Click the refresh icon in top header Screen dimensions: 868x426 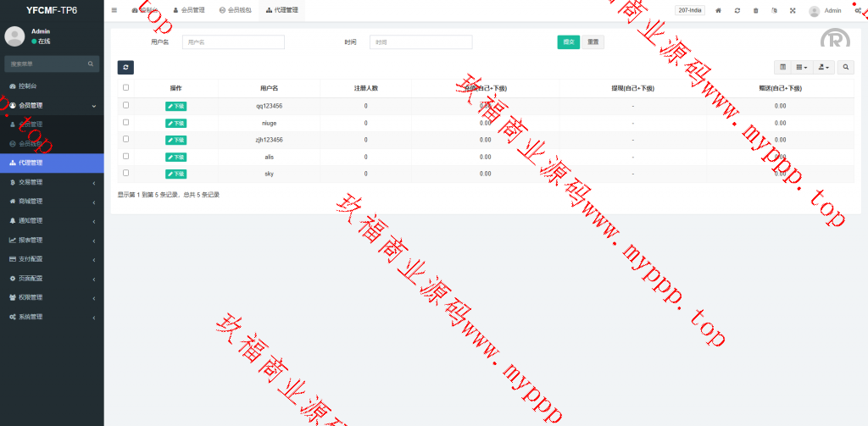(x=737, y=10)
